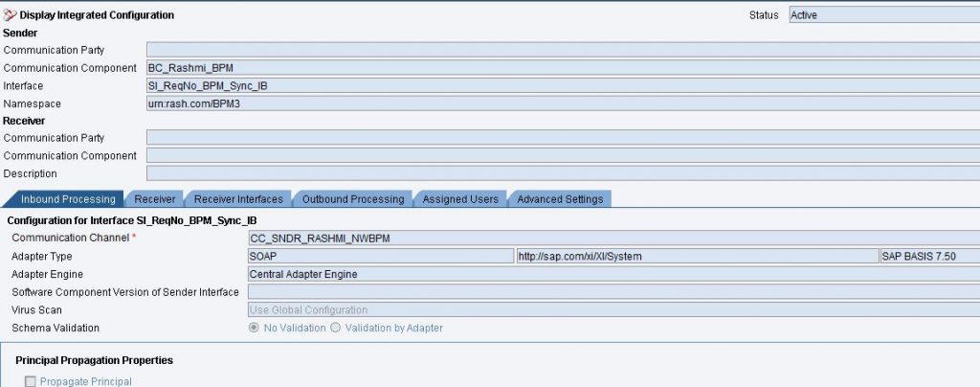Open the Receiver tab
Screen dimensions: 980x387
(154, 199)
